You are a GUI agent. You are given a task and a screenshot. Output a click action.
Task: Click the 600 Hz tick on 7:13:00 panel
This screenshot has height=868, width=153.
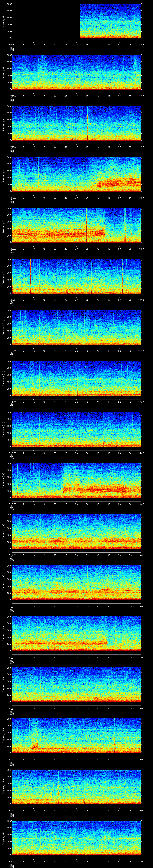pyautogui.click(x=9, y=477)
